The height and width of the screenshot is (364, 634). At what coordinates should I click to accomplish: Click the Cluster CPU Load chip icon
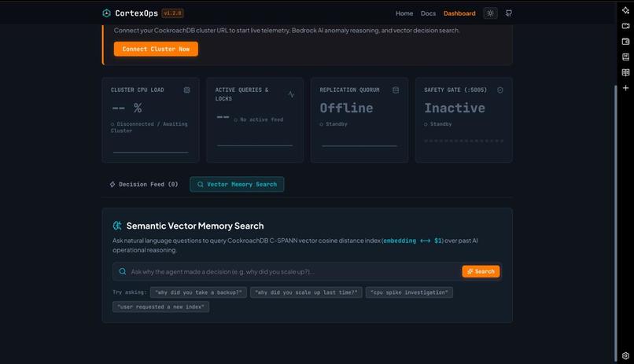(186, 90)
